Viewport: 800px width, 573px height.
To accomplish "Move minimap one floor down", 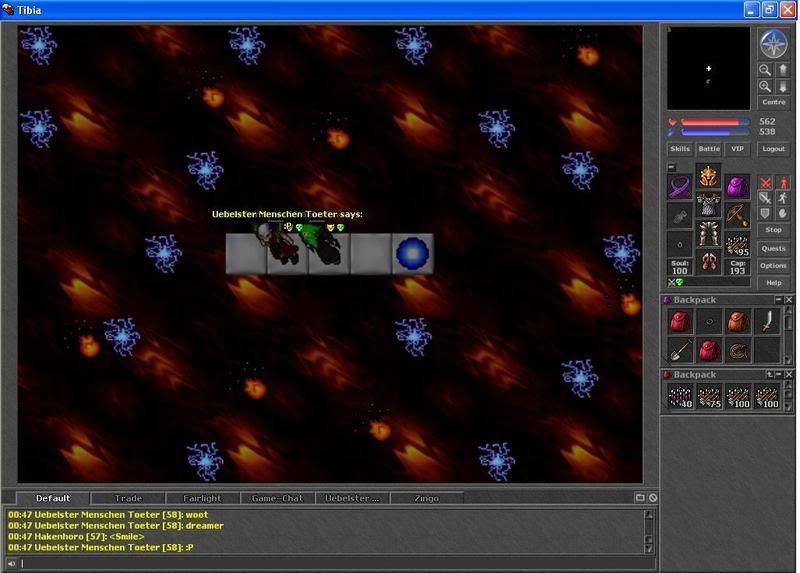I will tap(783, 86).
